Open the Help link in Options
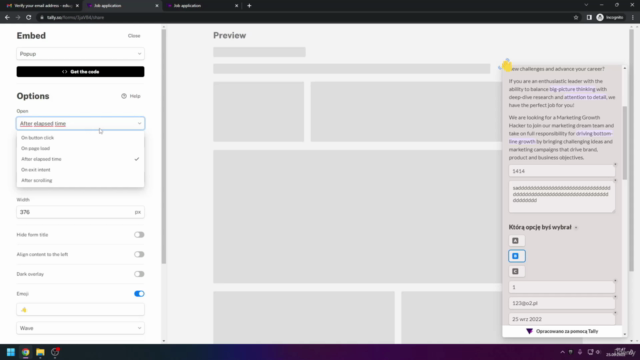 [131, 96]
